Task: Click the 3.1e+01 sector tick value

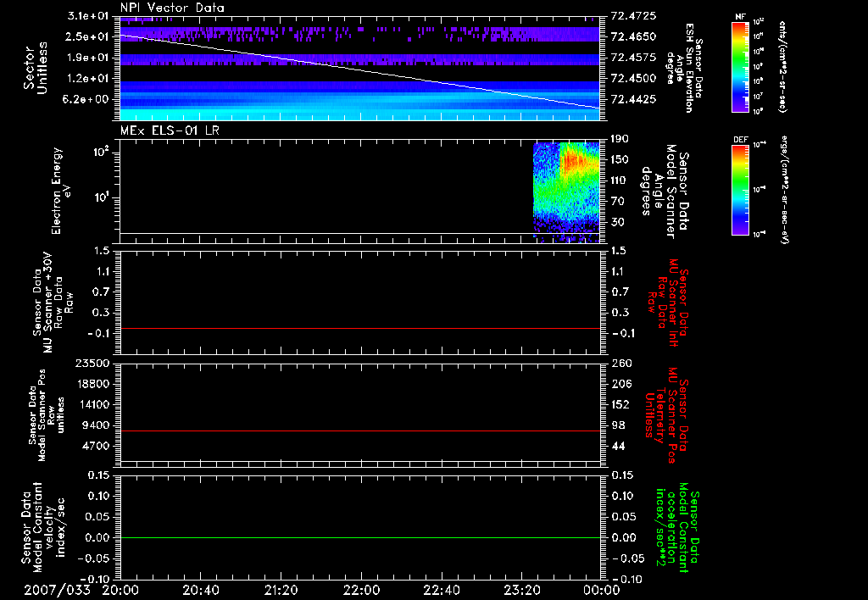Action: click(x=88, y=16)
